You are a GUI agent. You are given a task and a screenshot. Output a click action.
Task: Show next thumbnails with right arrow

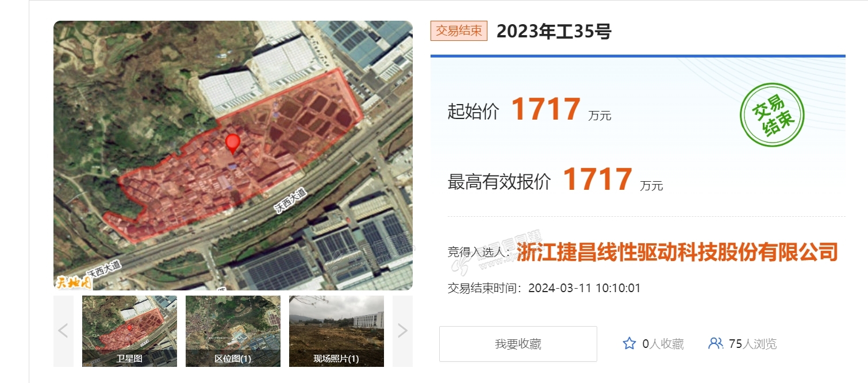pos(402,331)
